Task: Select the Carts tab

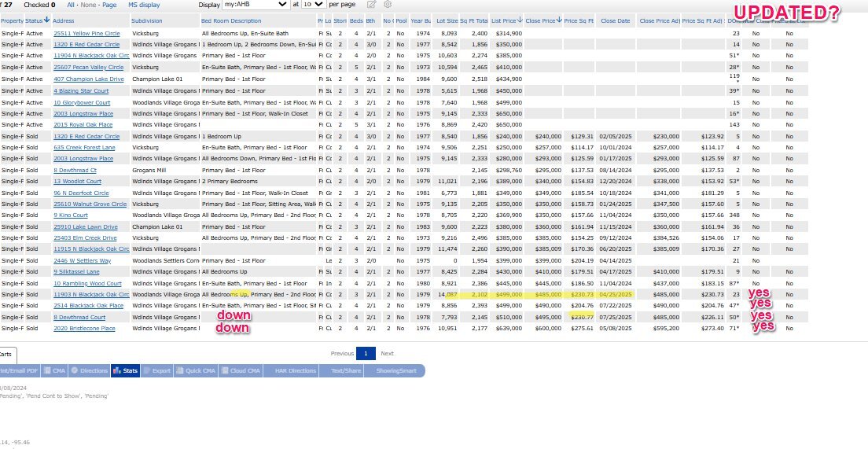Action: pyautogui.click(x=7, y=354)
